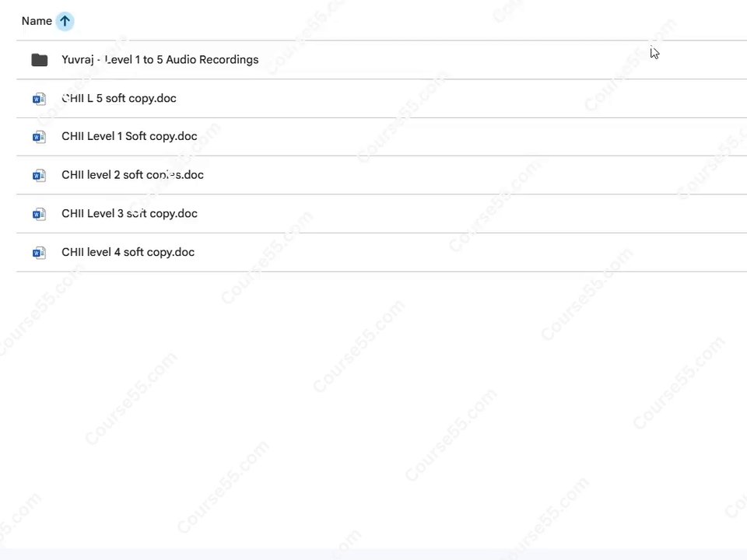
Task: Click the Word icon for CHII level 2 soft copies.doc
Action: point(39,175)
